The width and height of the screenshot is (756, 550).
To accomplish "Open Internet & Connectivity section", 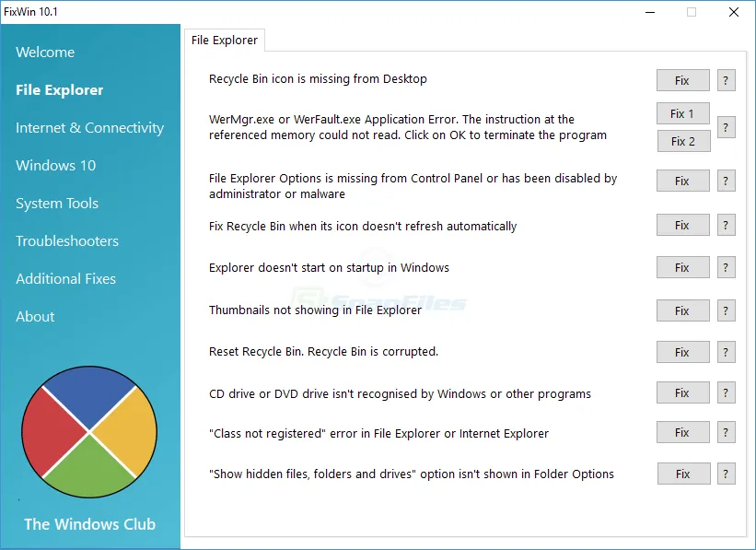I will (x=89, y=128).
